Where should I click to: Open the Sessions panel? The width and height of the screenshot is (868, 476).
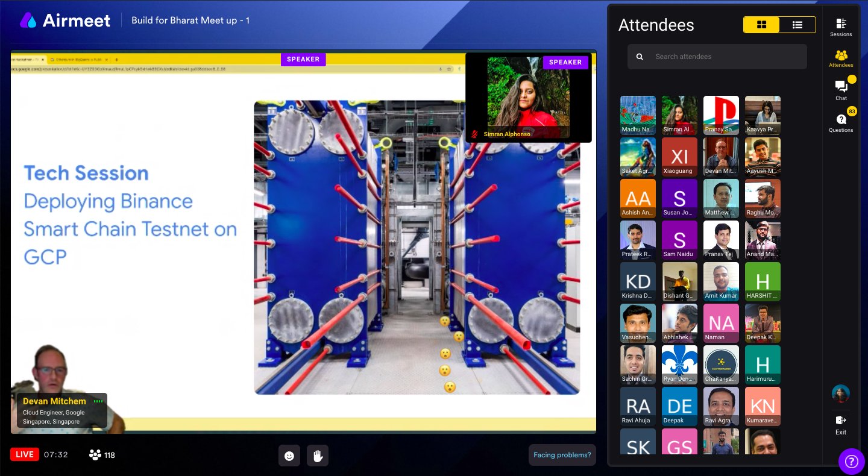click(841, 28)
